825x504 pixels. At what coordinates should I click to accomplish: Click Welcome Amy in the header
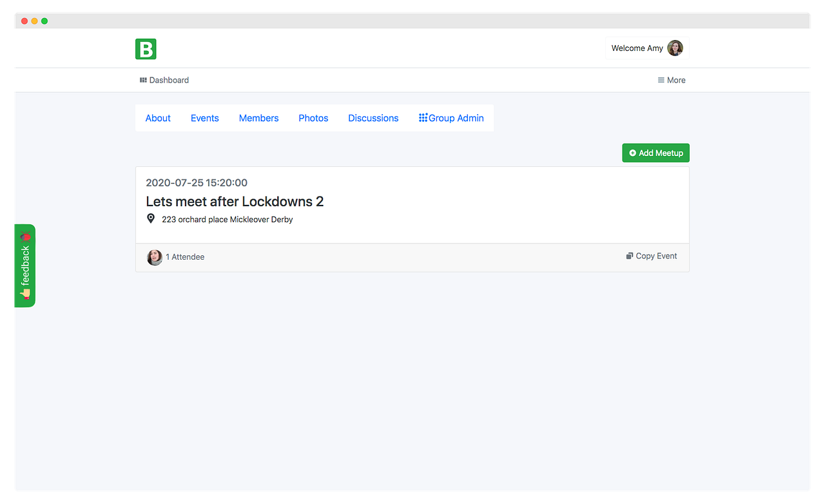tap(637, 48)
